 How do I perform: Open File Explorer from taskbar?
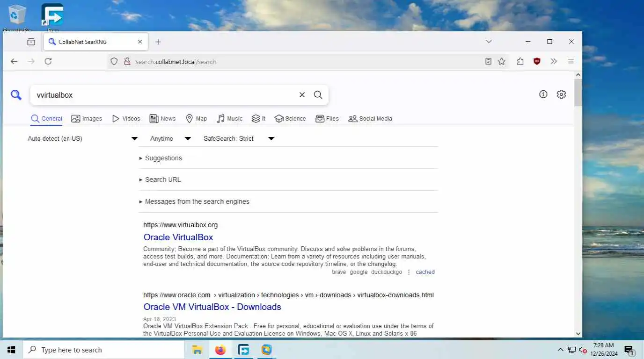pos(197,350)
